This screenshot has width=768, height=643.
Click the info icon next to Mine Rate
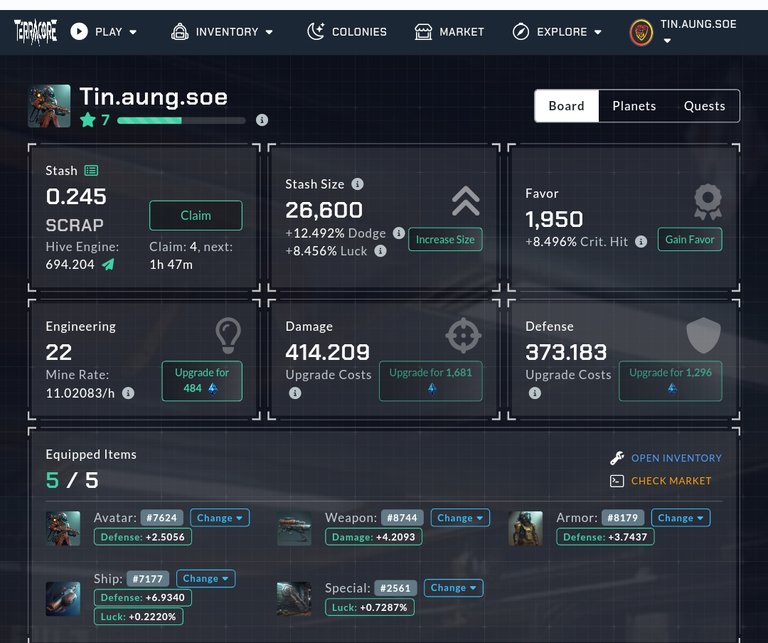[x=128, y=393]
